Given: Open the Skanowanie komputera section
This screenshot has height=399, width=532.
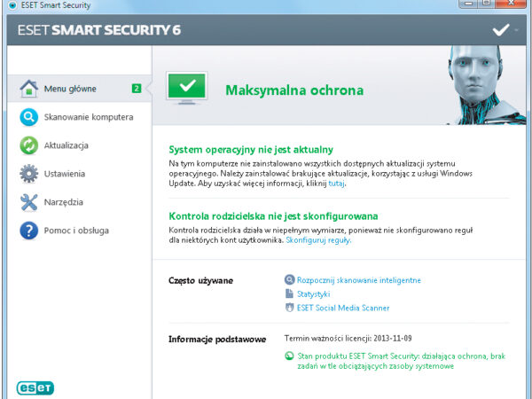Looking at the screenshot, I should coord(89,117).
